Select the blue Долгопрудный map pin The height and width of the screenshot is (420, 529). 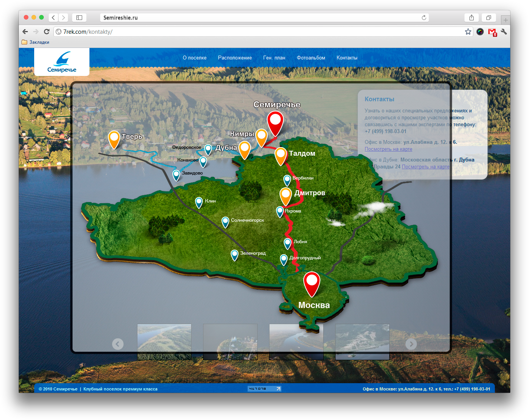284,260
